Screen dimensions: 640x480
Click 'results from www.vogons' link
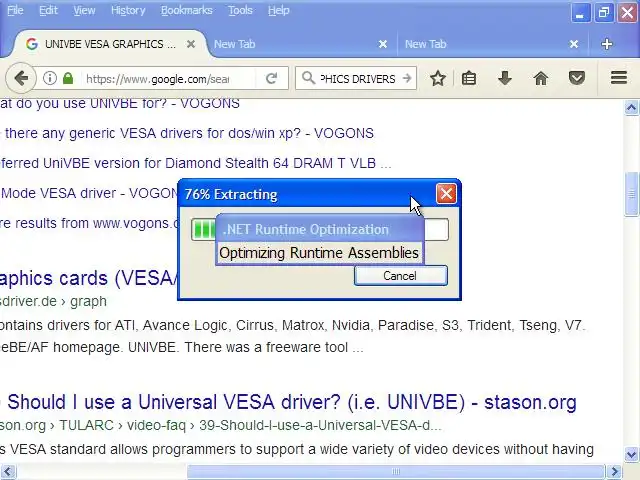[x=89, y=223]
